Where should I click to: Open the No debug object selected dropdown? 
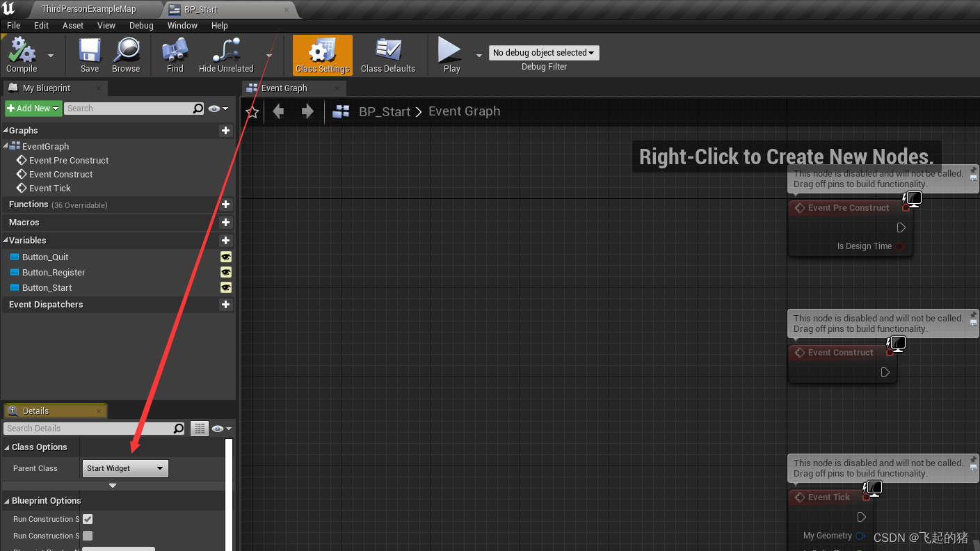click(543, 52)
